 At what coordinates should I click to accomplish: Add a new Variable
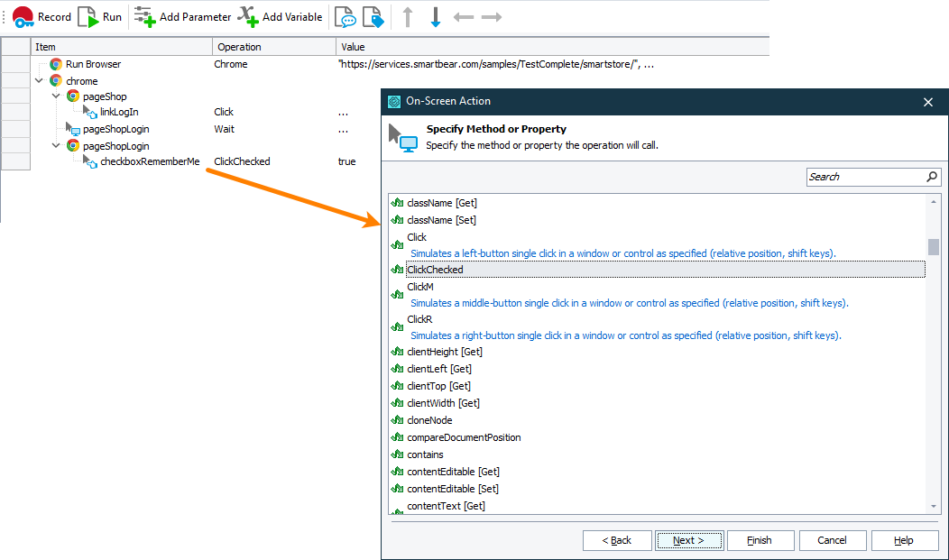point(281,17)
